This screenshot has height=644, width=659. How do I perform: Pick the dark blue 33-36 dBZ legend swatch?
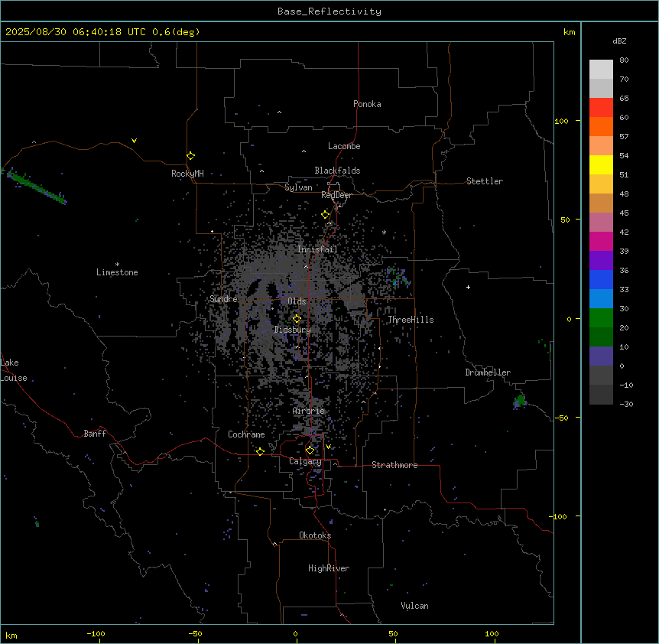point(601,279)
